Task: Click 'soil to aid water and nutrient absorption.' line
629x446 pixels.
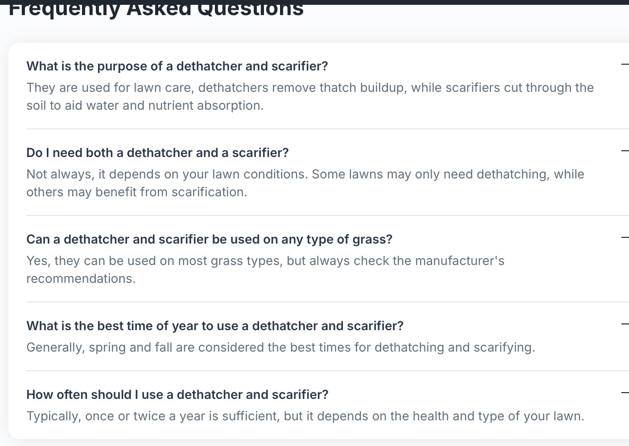Action: tap(145, 105)
